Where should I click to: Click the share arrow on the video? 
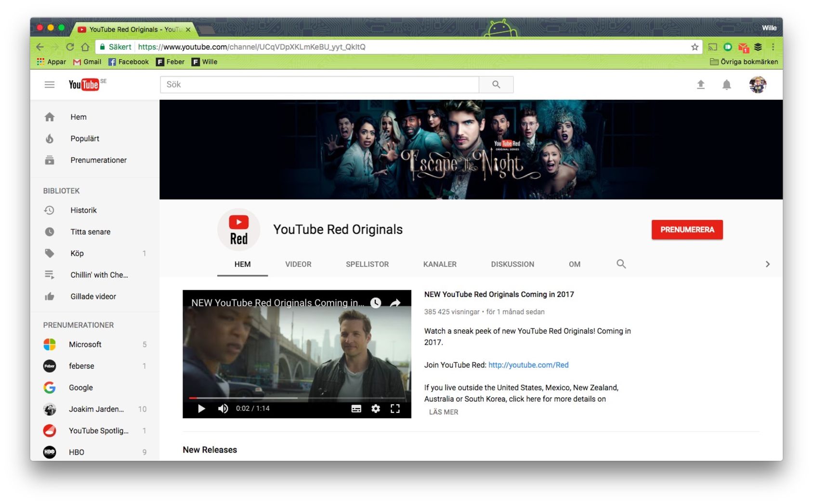pos(395,303)
